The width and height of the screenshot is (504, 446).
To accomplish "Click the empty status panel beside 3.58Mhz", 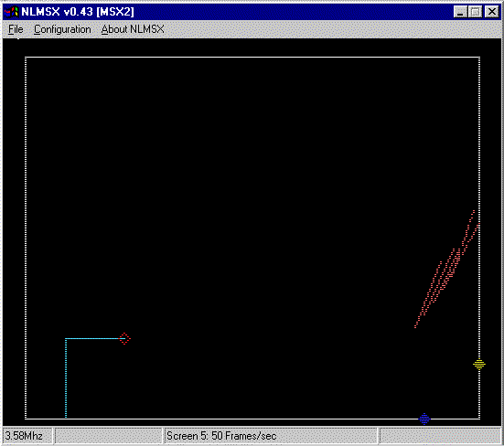I will click(x=108, y=436).
